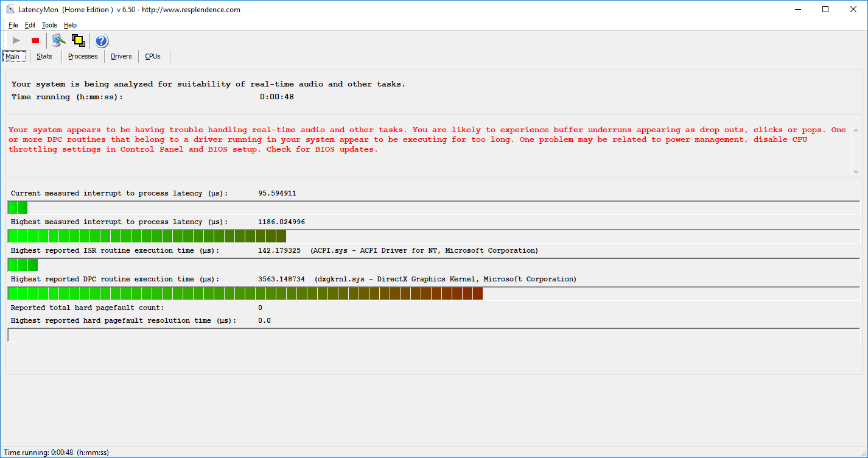Switch to the Processes tab
Image resolution: width=868 pixels, height=458 pixels.
83,56
